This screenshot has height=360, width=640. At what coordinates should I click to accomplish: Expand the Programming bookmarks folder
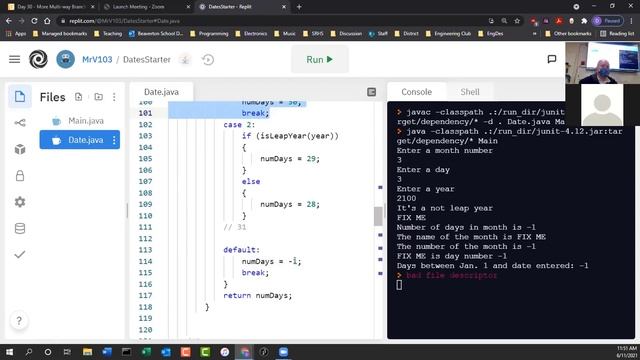tap(209, 33)
